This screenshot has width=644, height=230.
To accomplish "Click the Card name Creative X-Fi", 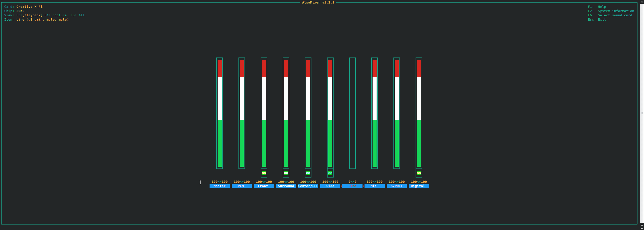I will coord(29,7).
